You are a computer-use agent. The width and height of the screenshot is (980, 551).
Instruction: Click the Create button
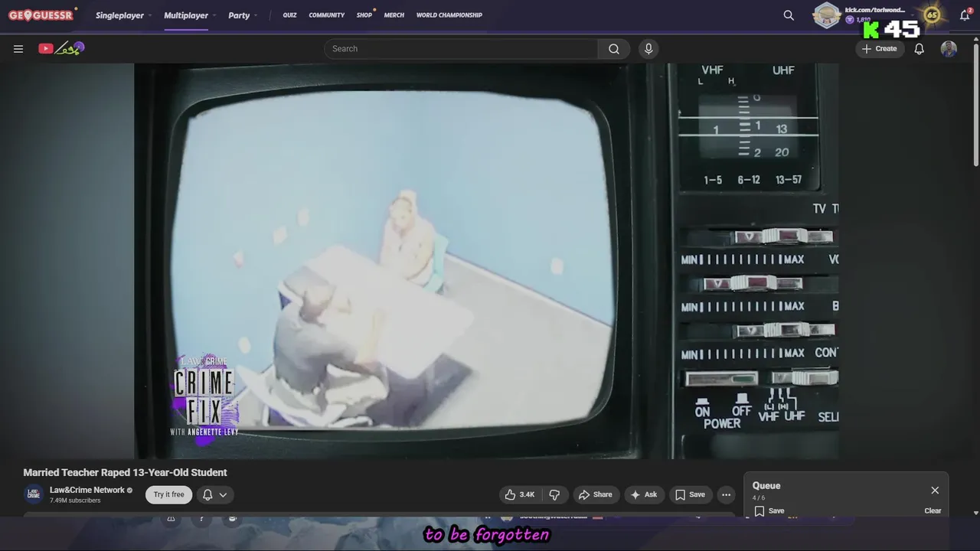click(x=880, y=48)
